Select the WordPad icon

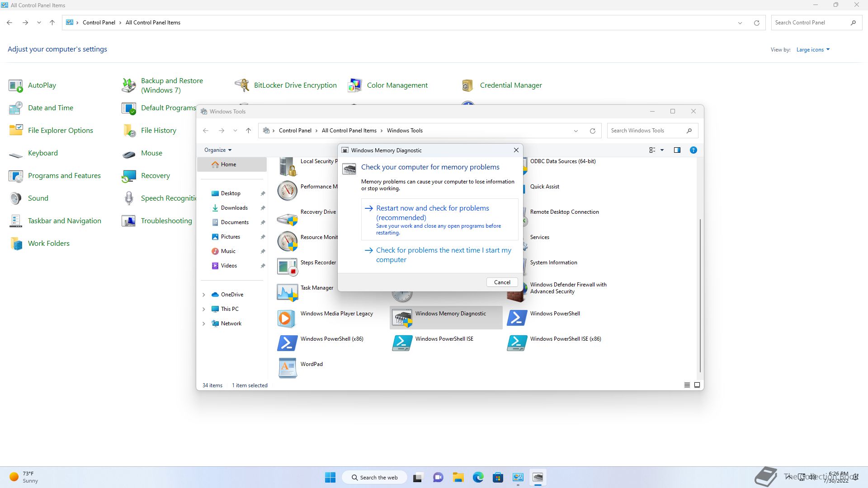point(287,369)
